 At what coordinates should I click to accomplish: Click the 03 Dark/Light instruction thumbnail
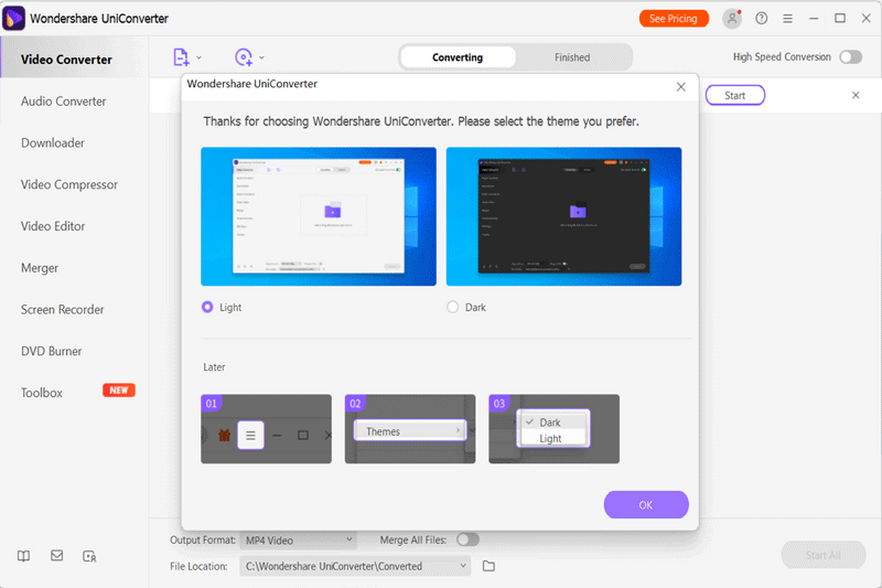pos(554,429)
